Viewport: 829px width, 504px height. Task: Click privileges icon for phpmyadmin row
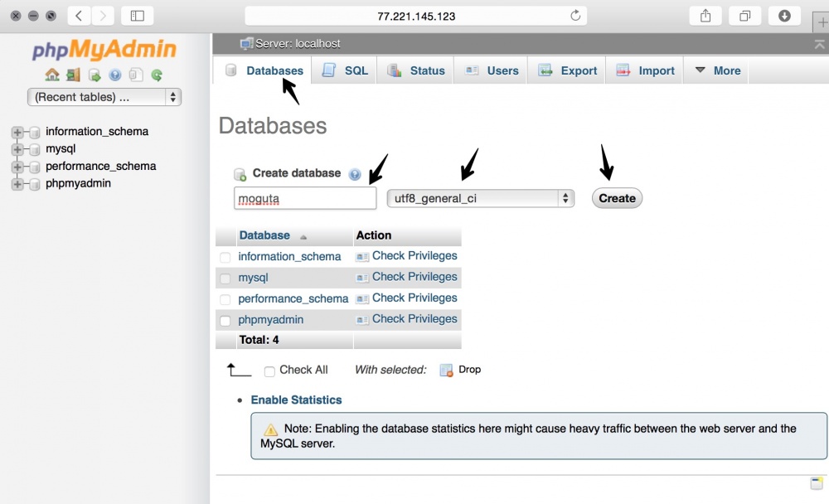pos(362,319)
